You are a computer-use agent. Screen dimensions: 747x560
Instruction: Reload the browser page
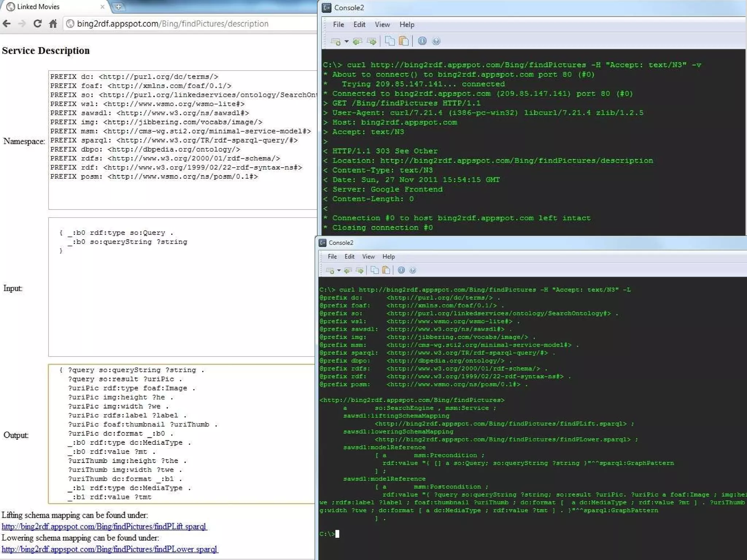pos(37,24)
